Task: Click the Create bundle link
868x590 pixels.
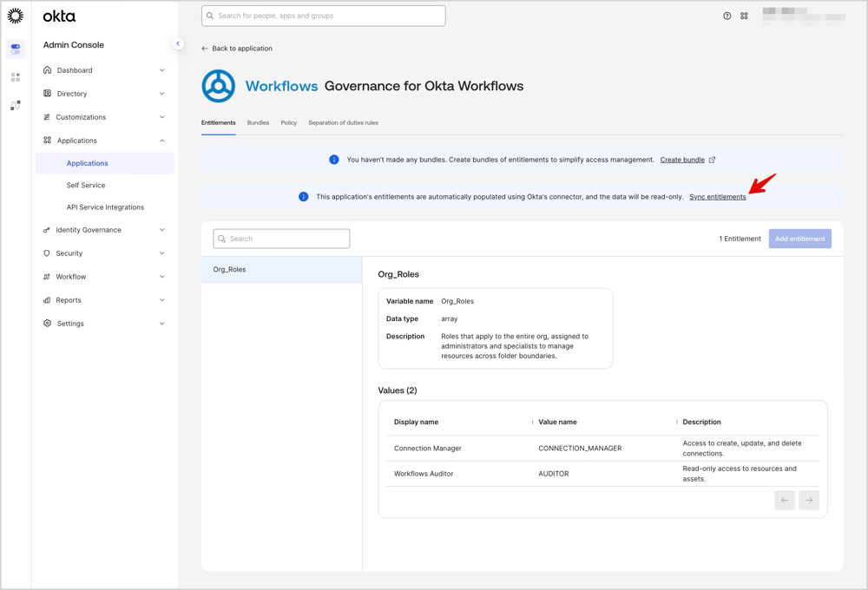Action: click(682, 160)
